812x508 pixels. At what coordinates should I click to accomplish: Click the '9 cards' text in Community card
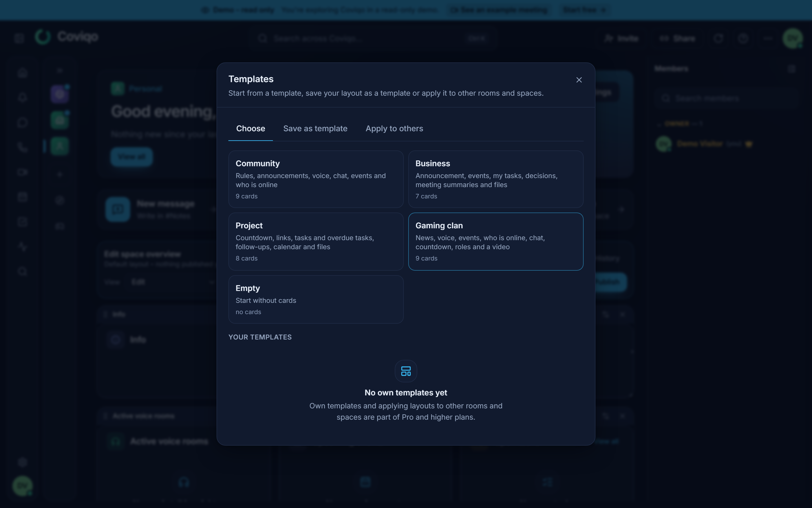point(247,196)
